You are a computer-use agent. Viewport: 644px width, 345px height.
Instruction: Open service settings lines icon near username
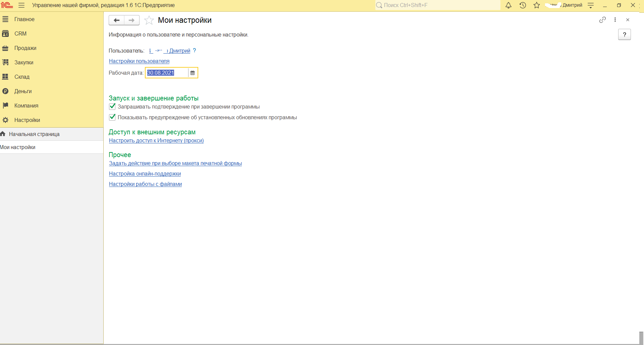[591, 5]
